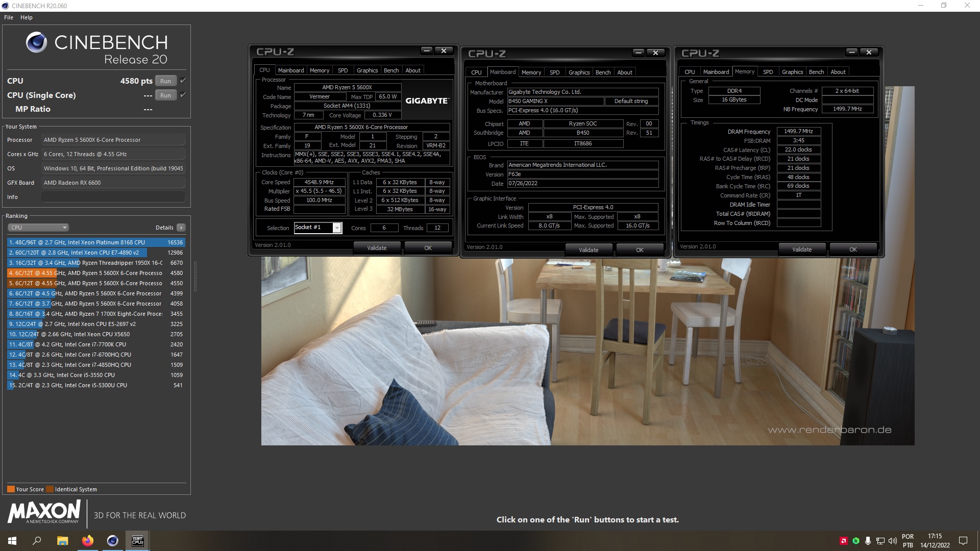This screenshot has width=980, height=551.
Task: Open green system tray icon
Action: pos(856,541)
